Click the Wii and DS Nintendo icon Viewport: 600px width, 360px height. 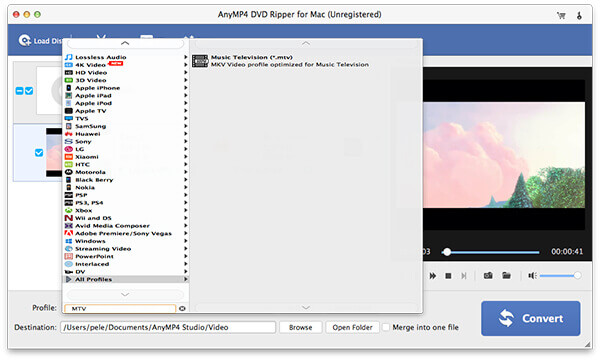(68, 218)
